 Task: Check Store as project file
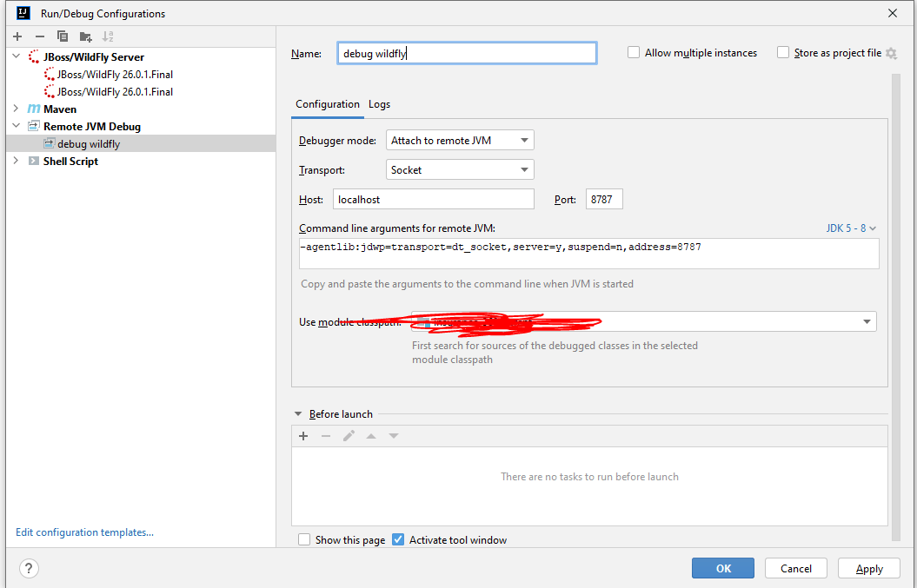[x=781, y=52]
